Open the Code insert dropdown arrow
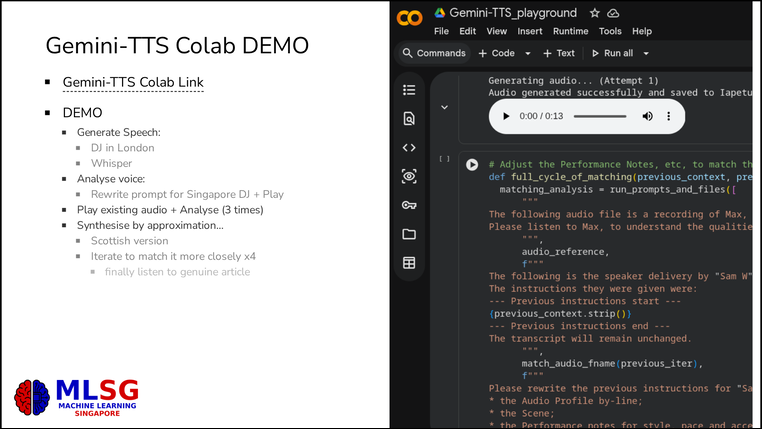Viewport: 762px width, 429px height. [x=528, y=53]
